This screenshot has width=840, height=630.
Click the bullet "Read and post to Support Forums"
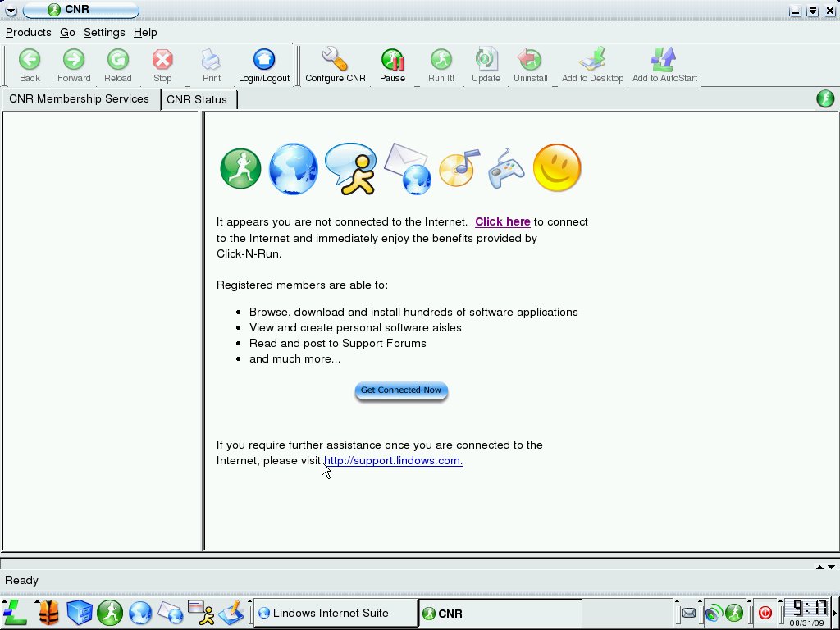(x=337, y=343)
